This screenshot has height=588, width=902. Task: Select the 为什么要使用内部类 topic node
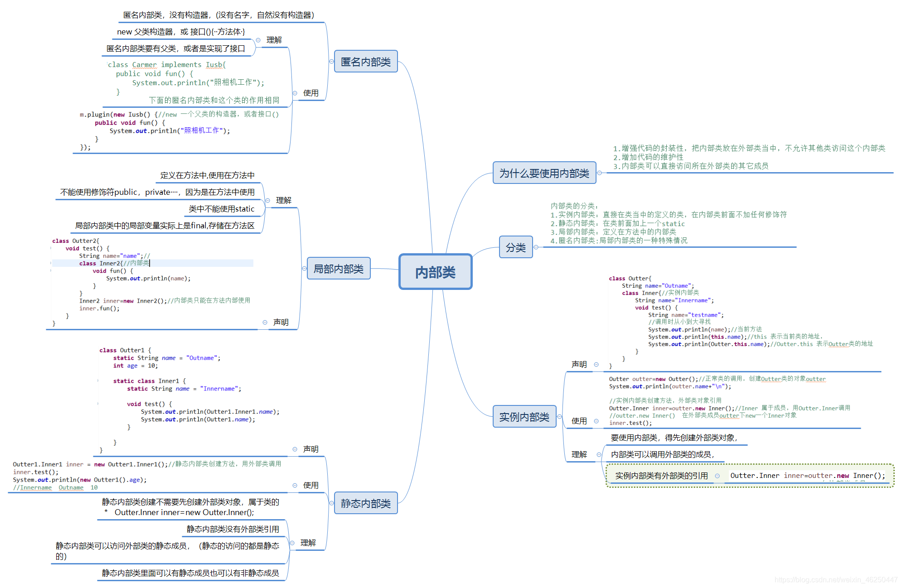(544, 173)
